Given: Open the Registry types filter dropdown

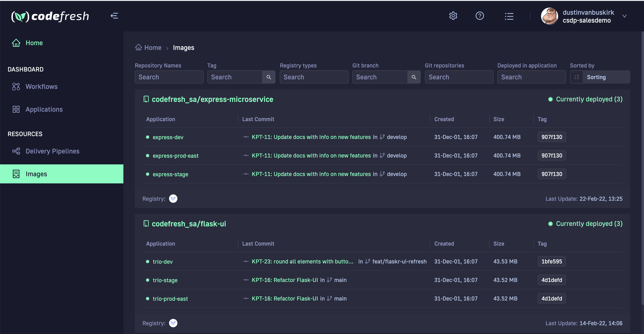Looking at the screenshot, I should [x=314, y=77].
